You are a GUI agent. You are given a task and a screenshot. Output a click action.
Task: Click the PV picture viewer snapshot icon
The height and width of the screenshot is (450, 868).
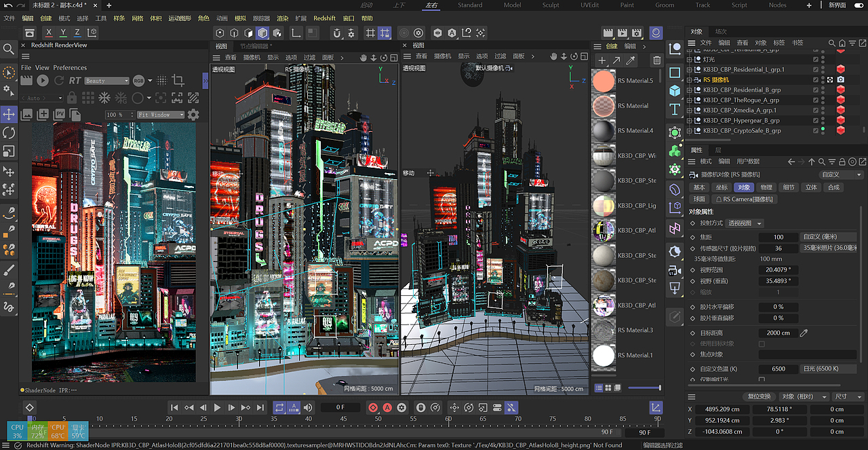59,115
